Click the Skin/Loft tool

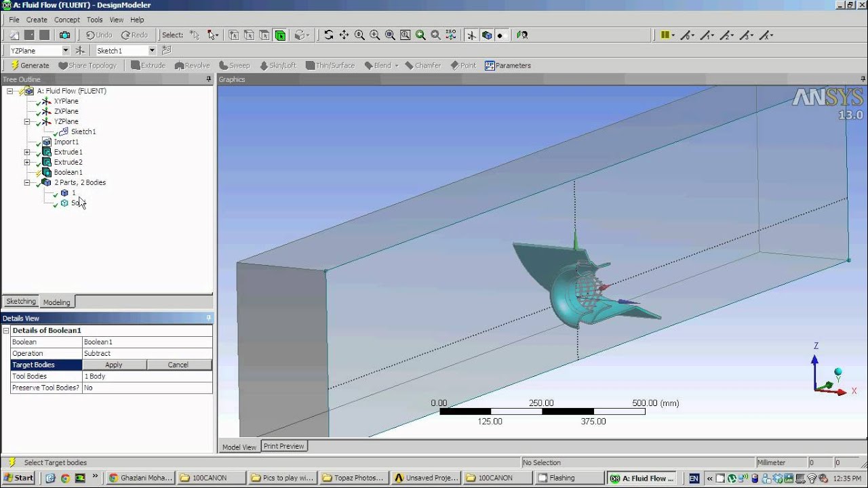click(x=277, y=66)
